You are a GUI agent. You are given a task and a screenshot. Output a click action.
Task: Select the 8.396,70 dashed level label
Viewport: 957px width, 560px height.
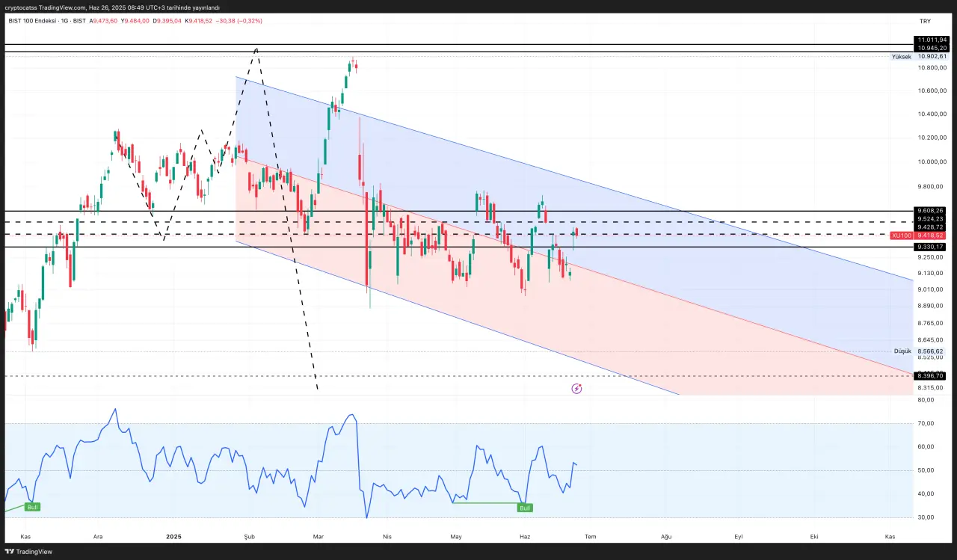coord(931,376)
